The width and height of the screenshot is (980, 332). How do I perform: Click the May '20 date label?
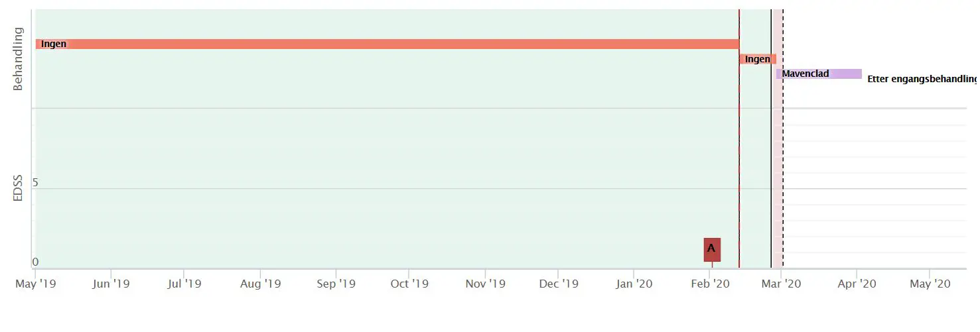pyautogui.click(x=930, y=284)
